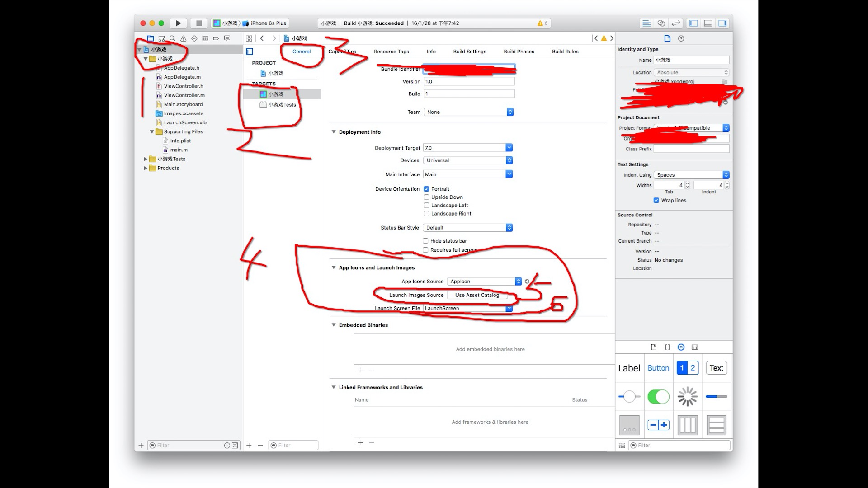Click the Quick Help inspector icon
This screenshot has height=488, width=868.
pyautogui.click(x=681, y=38)
